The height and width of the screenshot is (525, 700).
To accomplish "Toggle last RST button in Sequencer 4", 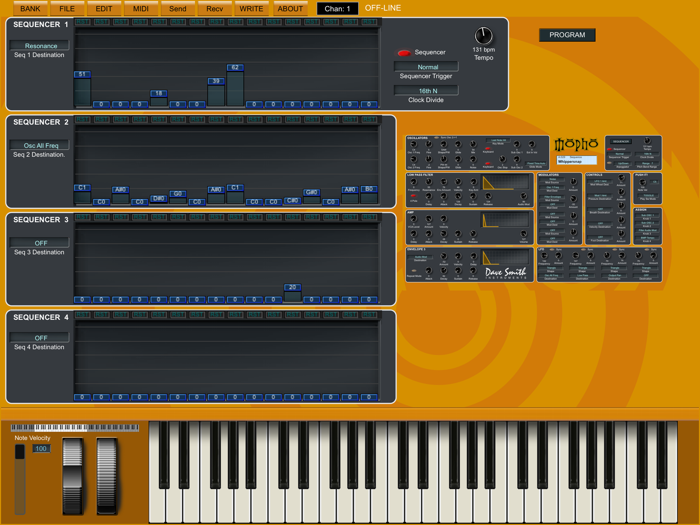I will [369, 315].
